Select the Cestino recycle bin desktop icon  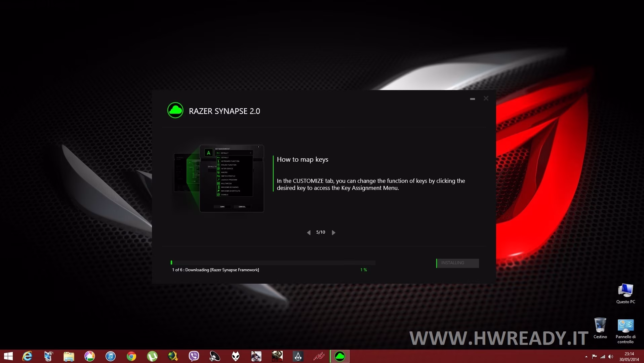point(600,328)
